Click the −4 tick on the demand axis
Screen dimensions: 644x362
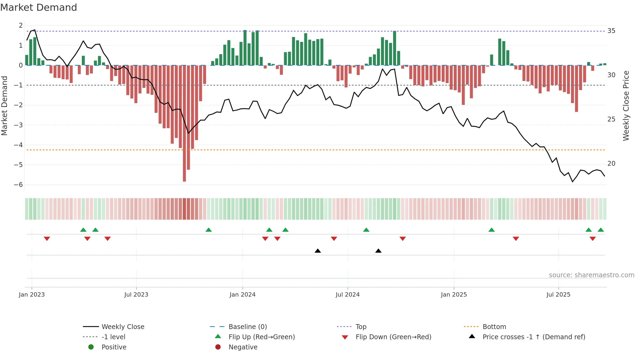[x=19, y=145]
